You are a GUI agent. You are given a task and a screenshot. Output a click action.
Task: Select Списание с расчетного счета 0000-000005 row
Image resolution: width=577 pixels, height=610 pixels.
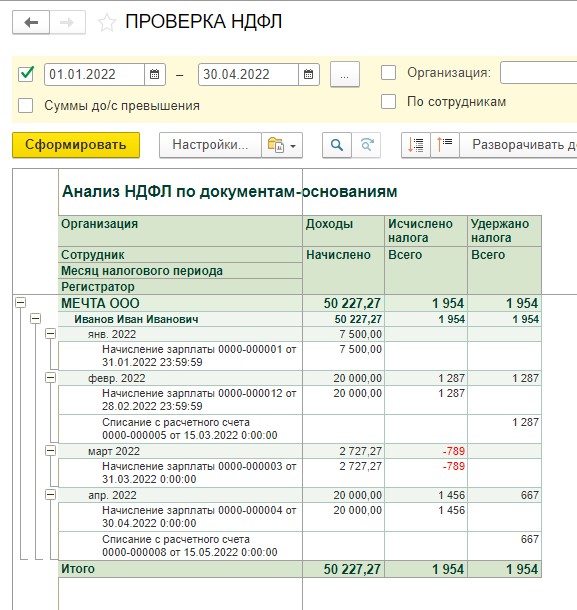[x=181, y=429]
